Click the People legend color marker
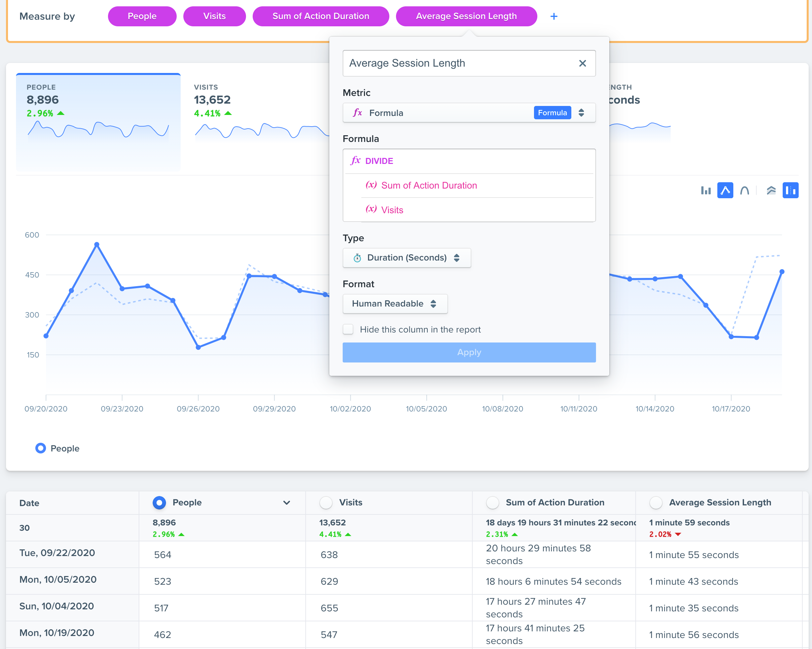The image size is (812, 649). [x=41, y=448]
